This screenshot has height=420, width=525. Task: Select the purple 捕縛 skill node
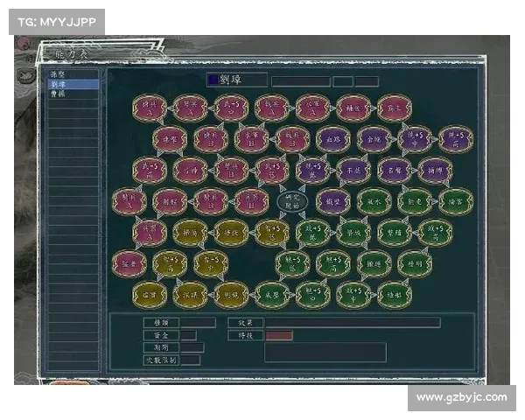pos(435,170)
